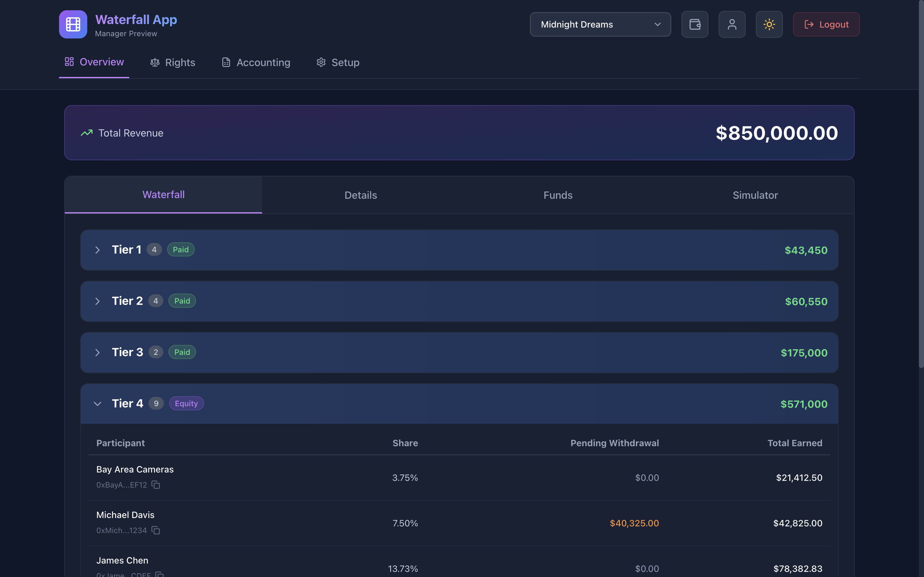924x577 pixels.
Task: Open the user profile icon button
Action: [732, 24]
